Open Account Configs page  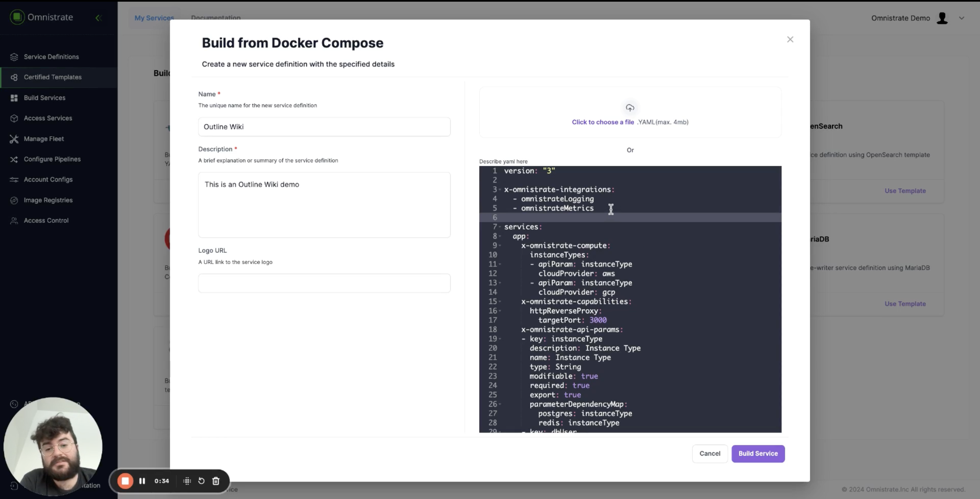[48, 180]
